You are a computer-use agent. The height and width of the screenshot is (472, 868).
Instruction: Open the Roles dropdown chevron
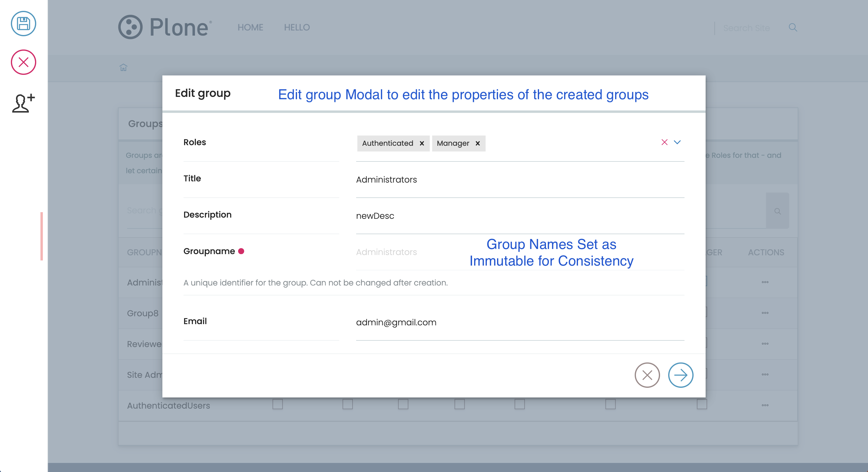click(x=677, y=142)
